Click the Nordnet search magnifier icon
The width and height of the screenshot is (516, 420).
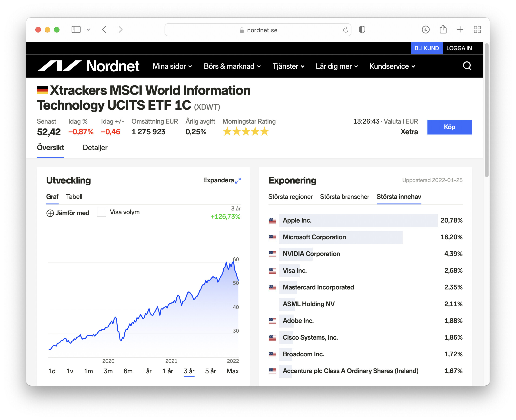click(x=467, y=66)
